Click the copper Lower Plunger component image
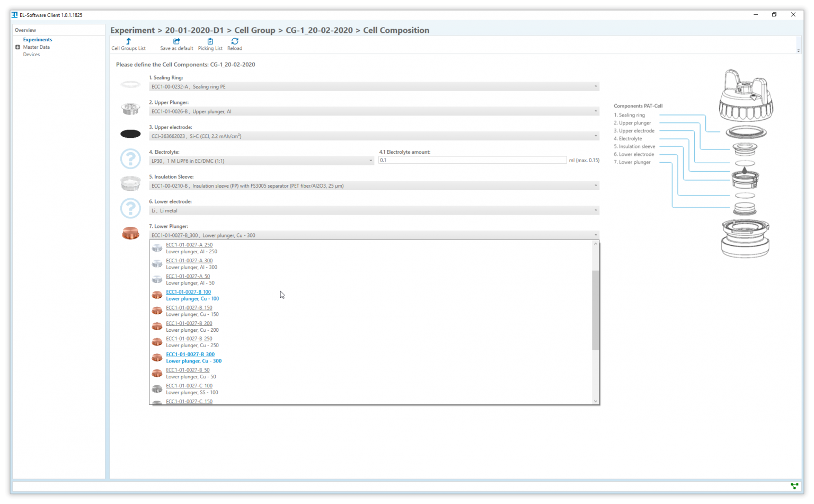The height and width of the screenshot is (504, 814). coord(130,233)
